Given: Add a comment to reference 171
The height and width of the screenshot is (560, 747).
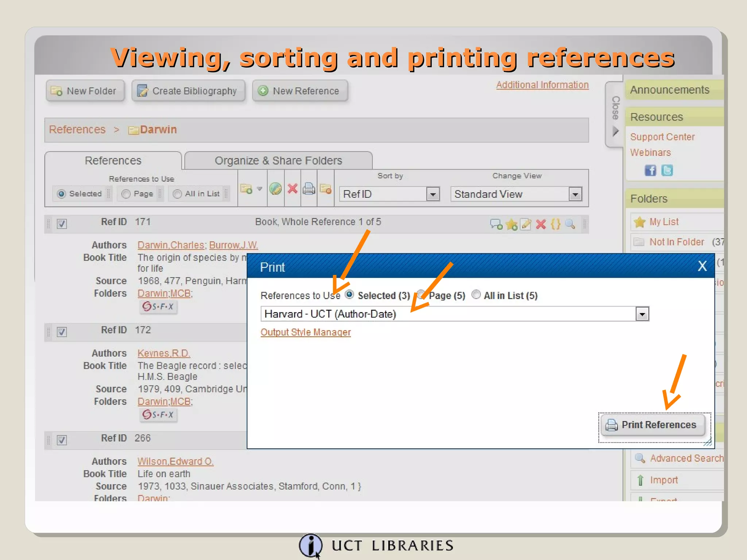Looking at the screenshot, I should [x=496, y=224].
